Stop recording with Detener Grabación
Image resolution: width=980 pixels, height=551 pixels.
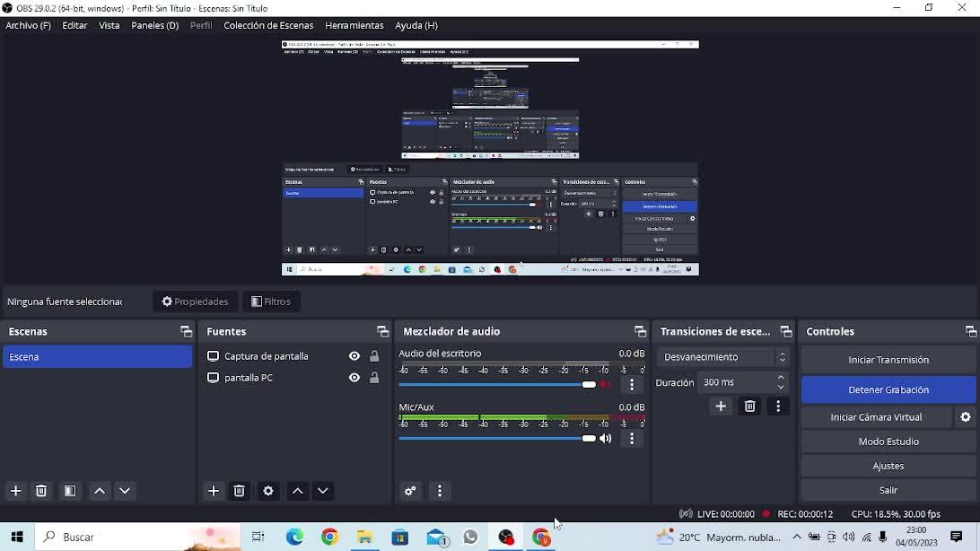click(888, 389)
